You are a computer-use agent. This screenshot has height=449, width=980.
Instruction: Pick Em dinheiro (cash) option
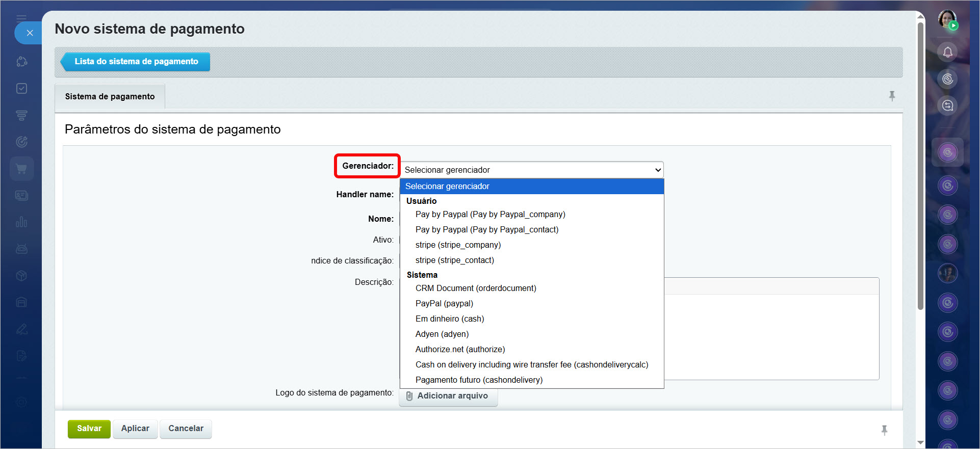click(450, 319)
